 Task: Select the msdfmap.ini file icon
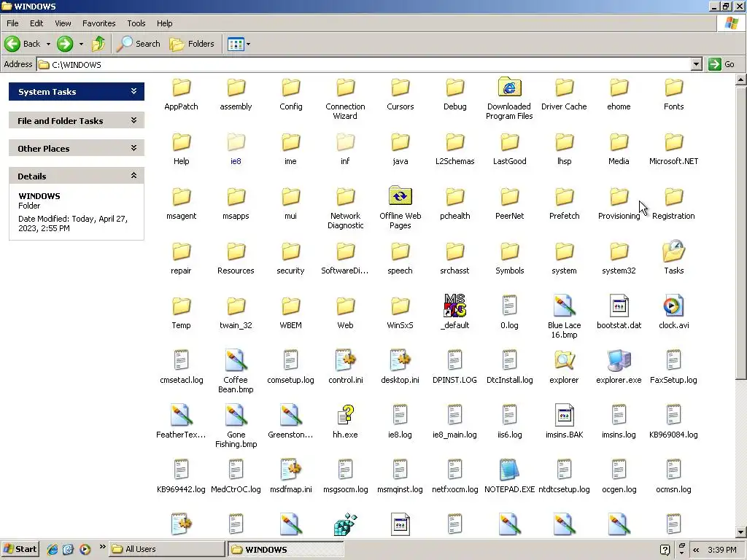coord(290,470)
